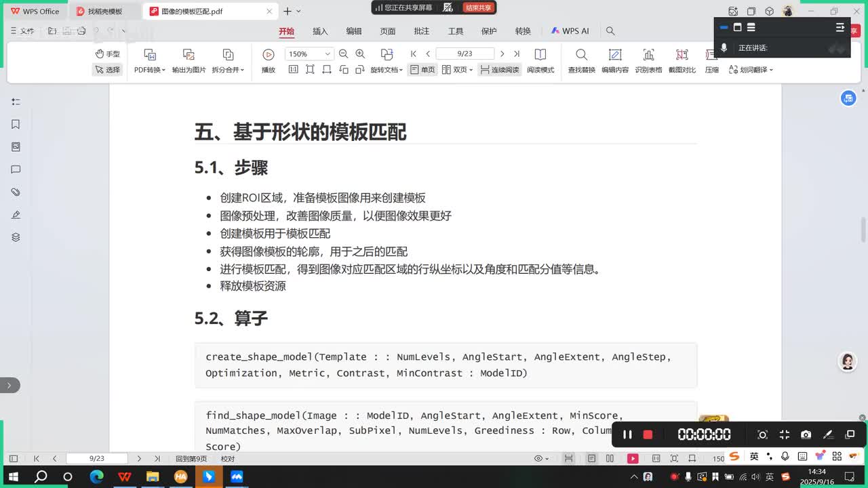Screen dimensions: 868x488
Task: Pause the screen recording
Action: 627,434
